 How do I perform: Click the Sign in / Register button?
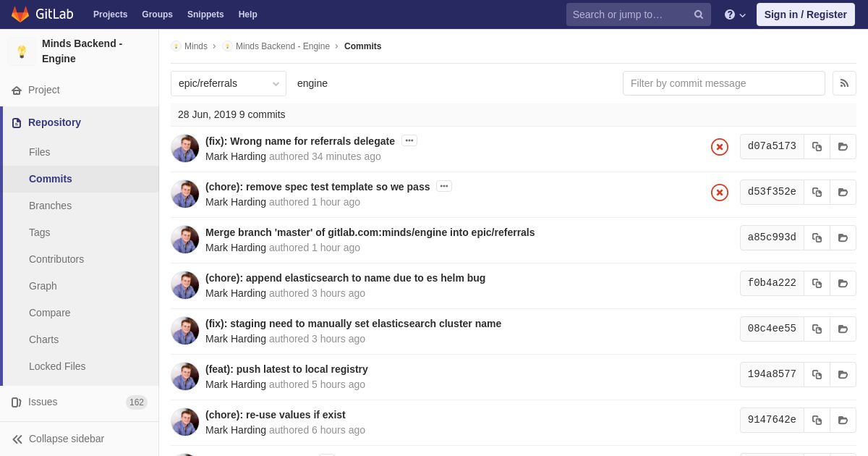(x=806, y=14)
